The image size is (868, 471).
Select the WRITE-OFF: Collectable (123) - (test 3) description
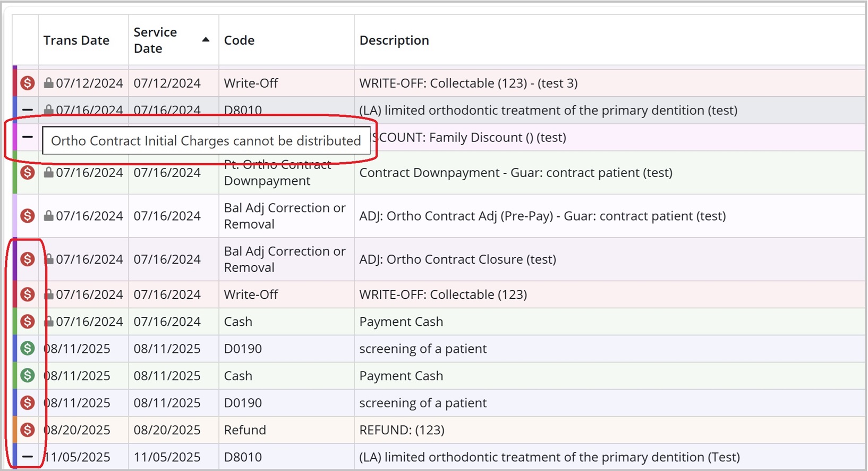point(468,83)
